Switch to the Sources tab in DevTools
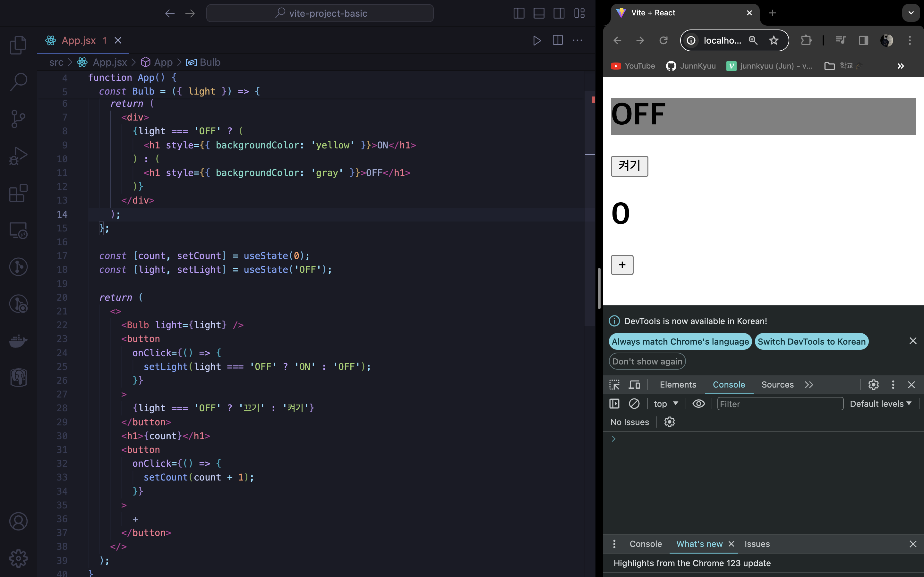This screenshot has width=924, height=577. (777, 385)
